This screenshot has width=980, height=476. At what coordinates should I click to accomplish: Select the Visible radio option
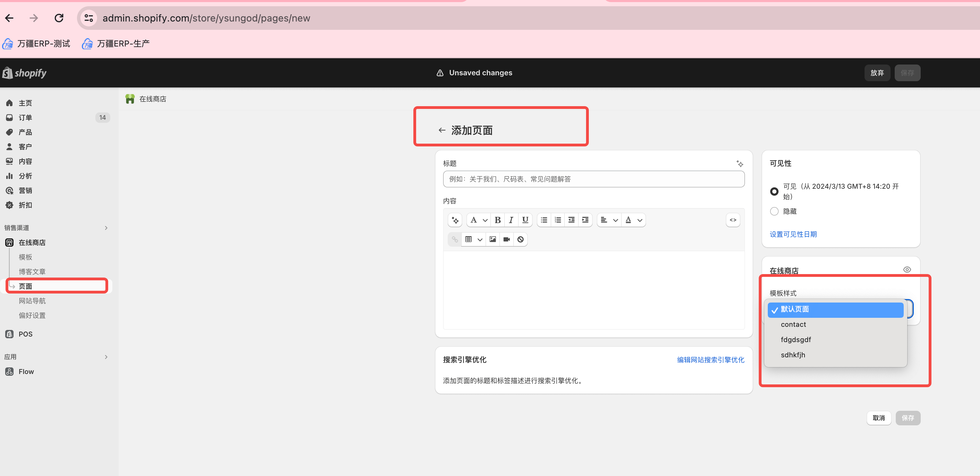pos(774,192)
